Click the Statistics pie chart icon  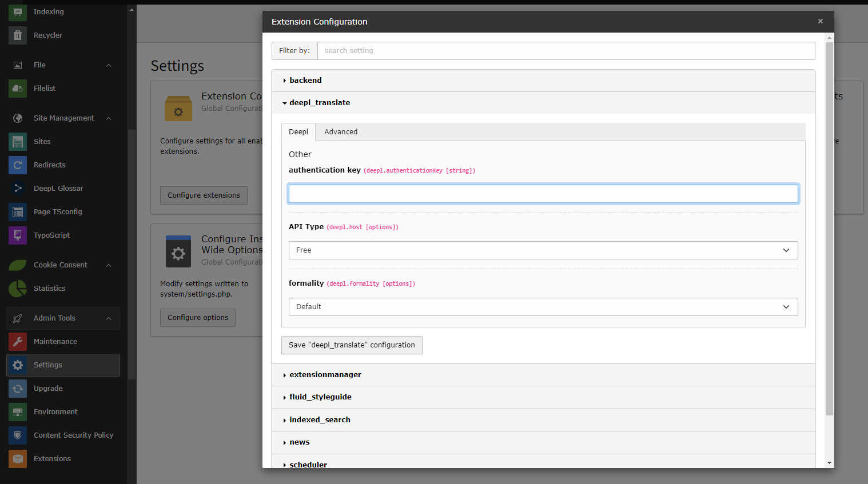click(18, 288)
